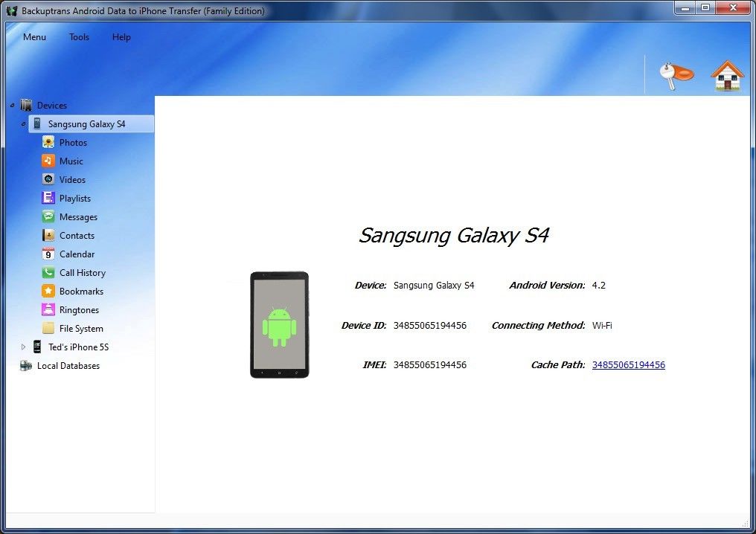Open the Menu menu
Viewport: 756px width, 534px height.
[34, 37]
